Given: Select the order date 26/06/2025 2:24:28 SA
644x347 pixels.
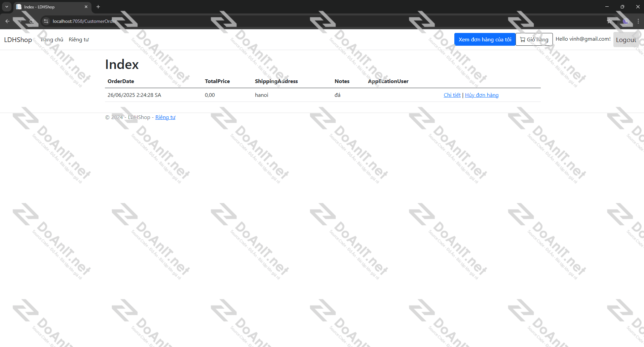Looking at the screenshot, I should [x=134, y=95].
